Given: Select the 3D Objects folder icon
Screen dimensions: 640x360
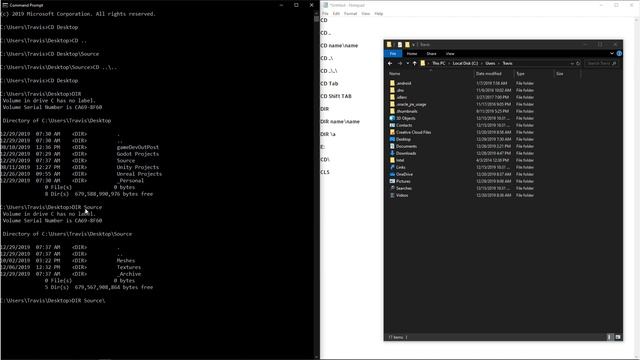Looking at the screenshot, I should 392,118.
